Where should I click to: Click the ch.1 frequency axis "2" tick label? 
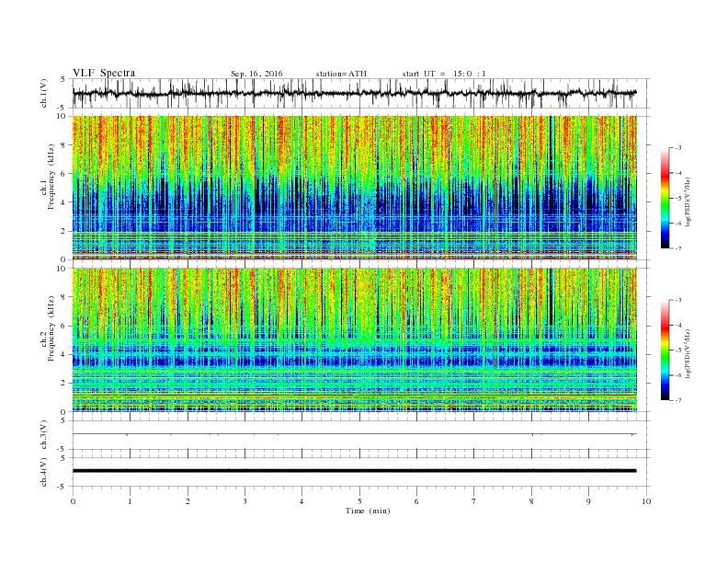(64, 231)
